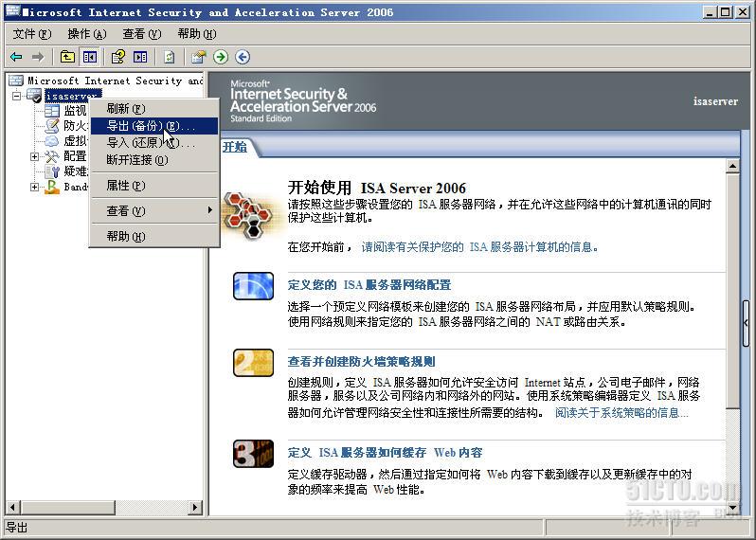Screen dimensions: 756x540
Task: Click the vertical scrollbar down arrow
Action: (733, 508)
